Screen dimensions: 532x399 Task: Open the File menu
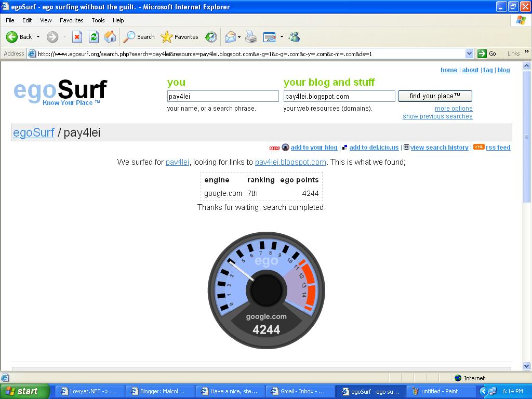10,20
